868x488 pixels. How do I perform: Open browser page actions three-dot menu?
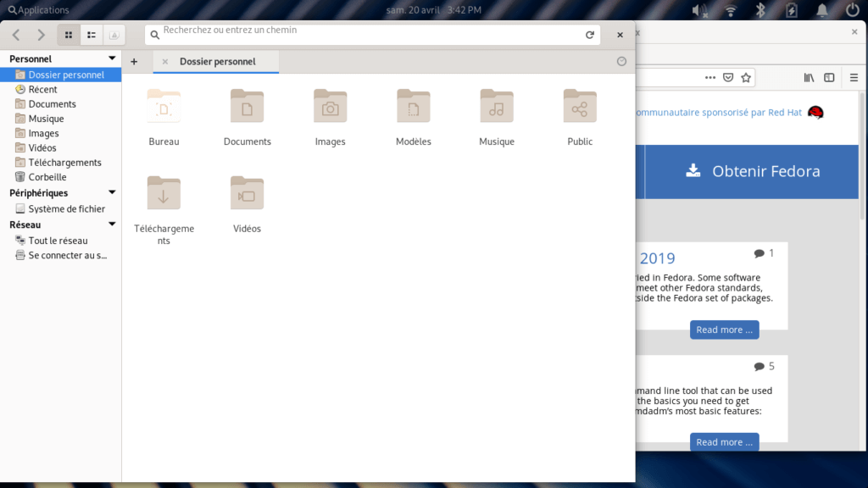tap(710, 78)
